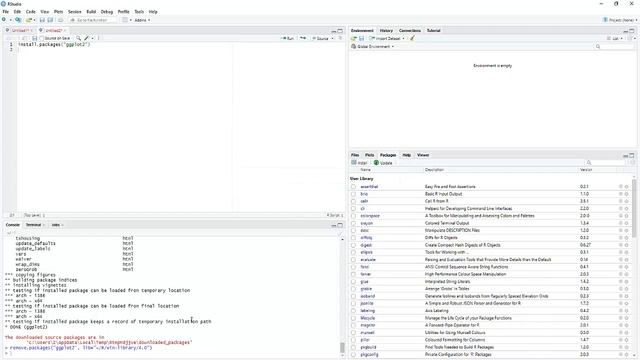This screenshot has height=360, width=640.
Task: Click the Find/Replace magnifier in editor toolbar
Action: coord(78,38)
